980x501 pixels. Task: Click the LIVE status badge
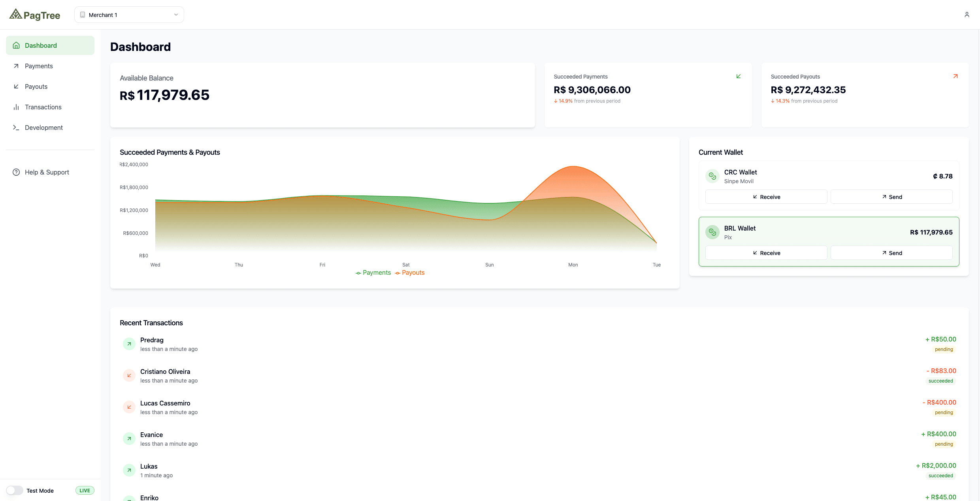click(84, 490)
